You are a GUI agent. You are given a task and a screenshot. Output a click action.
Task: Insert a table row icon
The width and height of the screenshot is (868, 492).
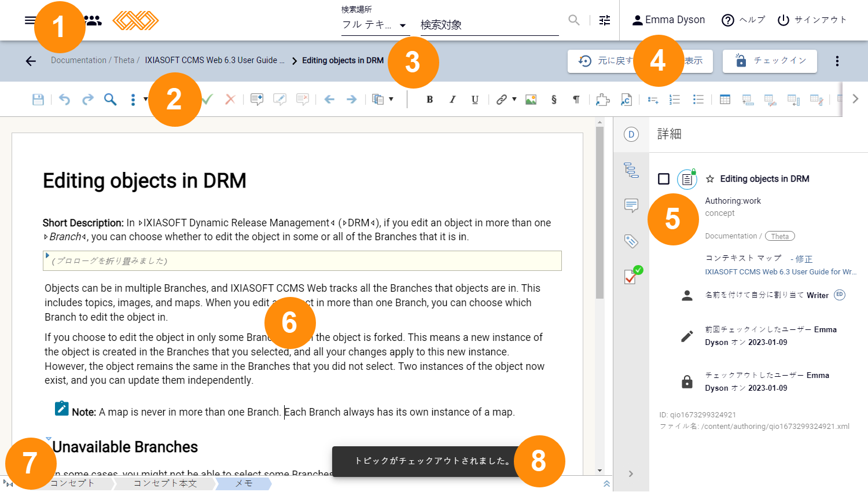click(x=748, y=100)
